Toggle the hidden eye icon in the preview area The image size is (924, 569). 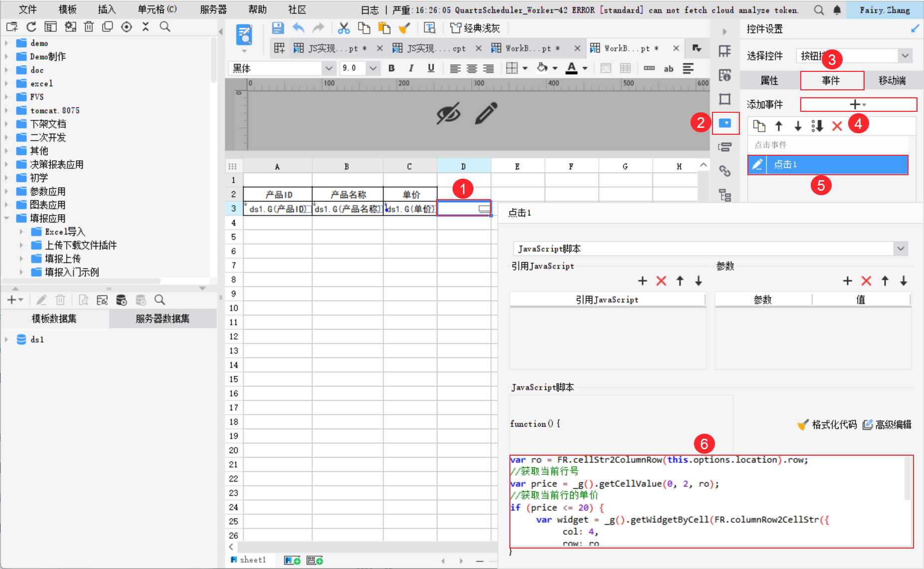[x=448, y=113]
